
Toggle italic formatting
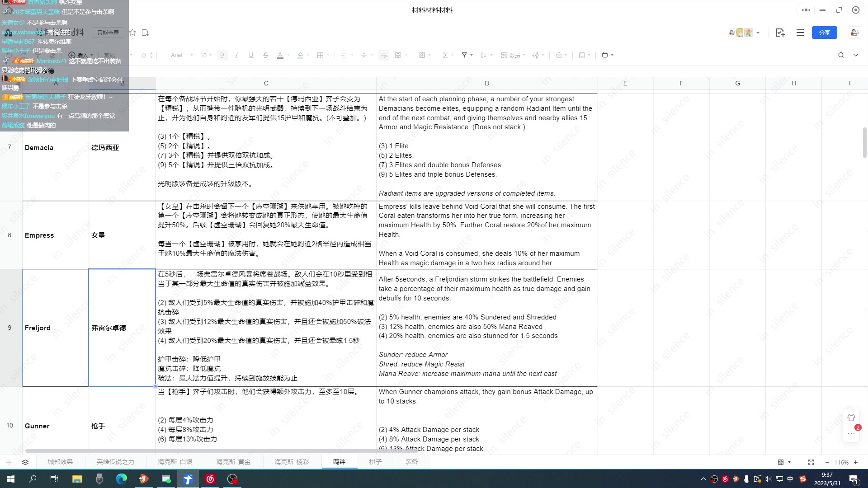[x=236, y=55]
